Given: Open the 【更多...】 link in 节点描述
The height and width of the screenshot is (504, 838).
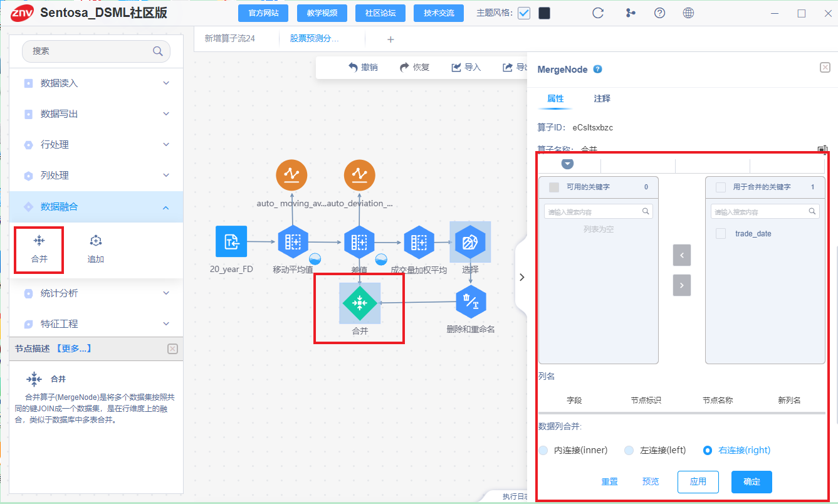Looking at the screenshot, I should pos(73,349).
